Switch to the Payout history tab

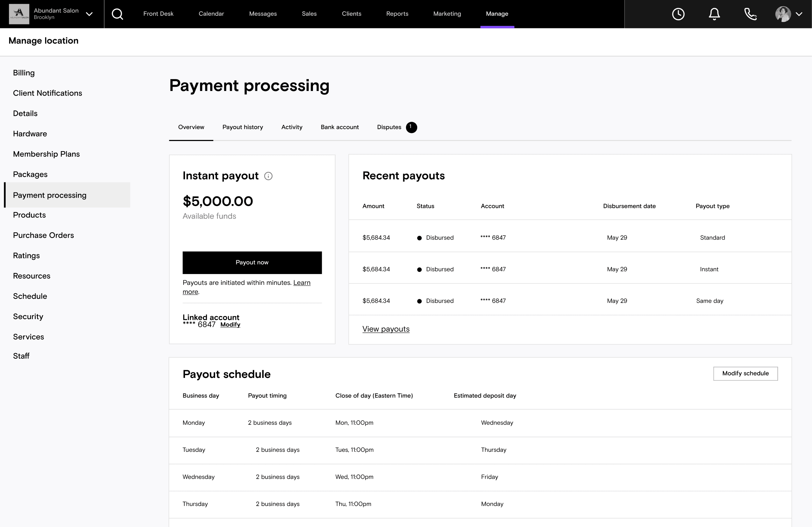pos(243,127)
